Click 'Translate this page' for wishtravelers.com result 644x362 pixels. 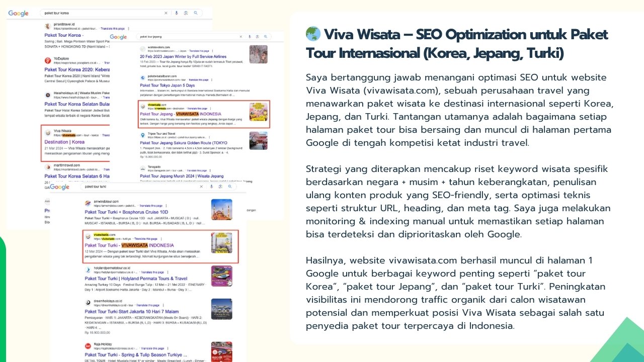click(198, 51)
